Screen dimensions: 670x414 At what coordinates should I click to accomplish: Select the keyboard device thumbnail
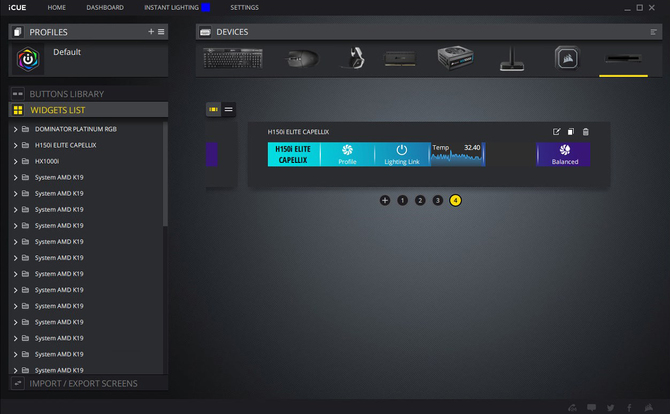tap(233, 59)
